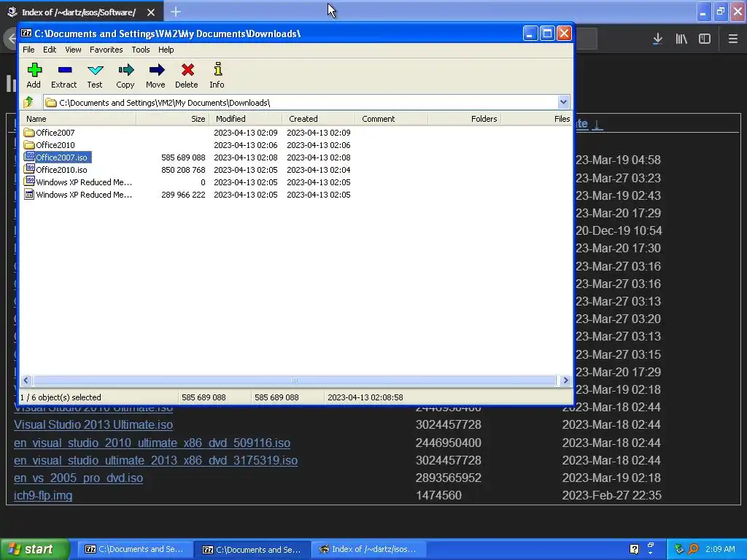Open en_visual_studio_ultimate_2013_x86_dvd_3175319.iso link
Viewport: 747px width, 560px height.
tap(156, 461)
